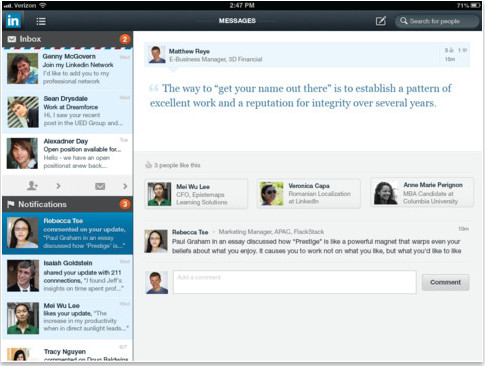The image size is (485, 366).
Task: Open the Inbox unread count badge
Action: coord(125,39)
